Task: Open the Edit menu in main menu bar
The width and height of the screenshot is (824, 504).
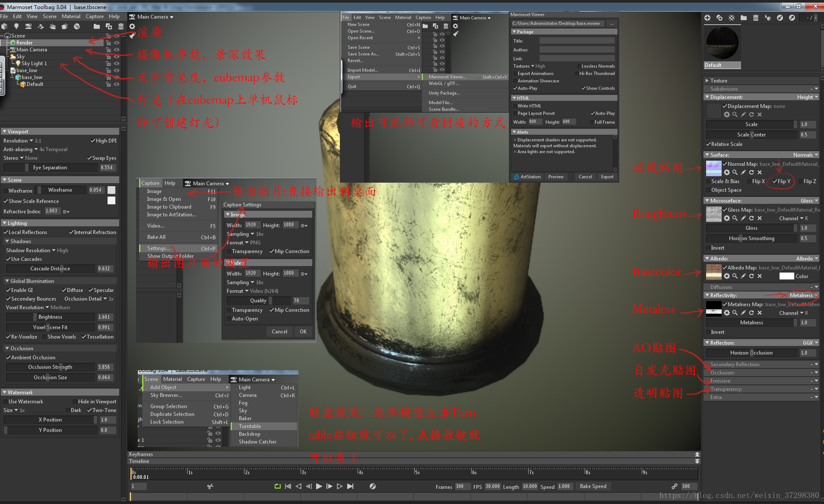Action: click(x=17, y=16)
